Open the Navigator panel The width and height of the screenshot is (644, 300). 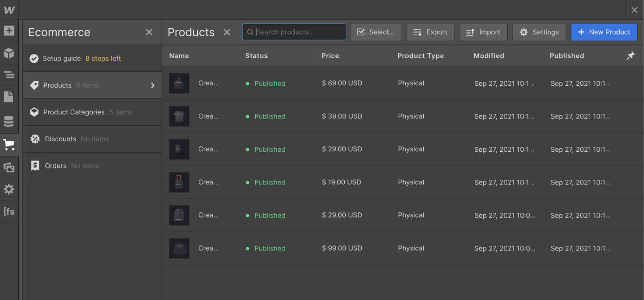click(9, 75)
